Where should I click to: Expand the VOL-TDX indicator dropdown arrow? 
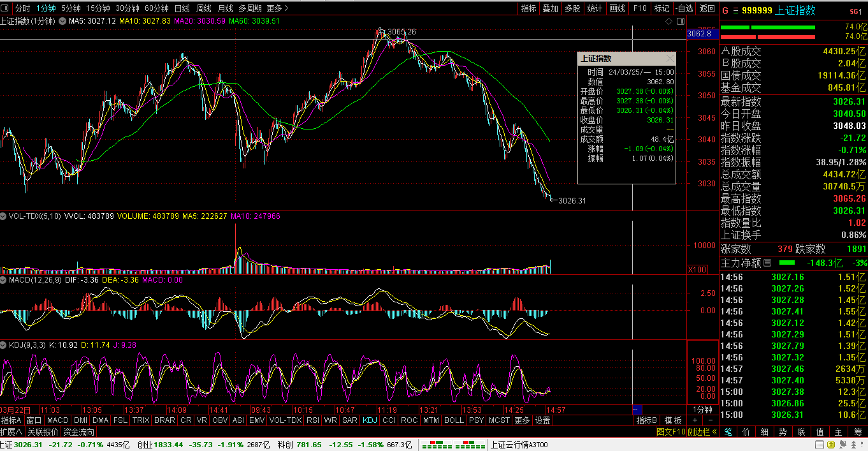(x=4, y=216)
